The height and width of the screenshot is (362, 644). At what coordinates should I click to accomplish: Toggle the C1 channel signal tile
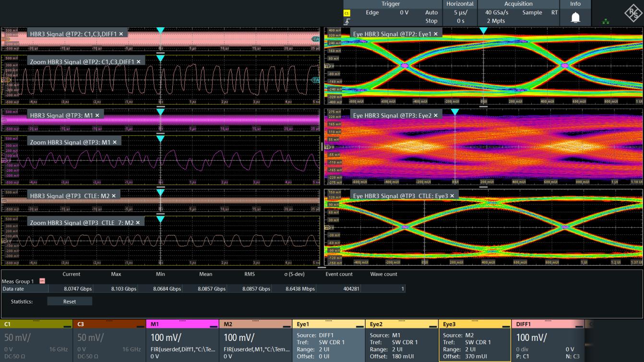(x=36, y=340)
